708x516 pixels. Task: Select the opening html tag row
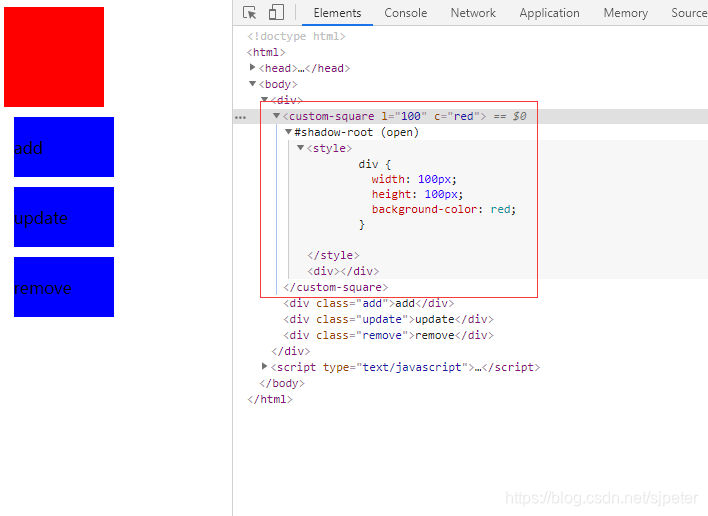266,52
